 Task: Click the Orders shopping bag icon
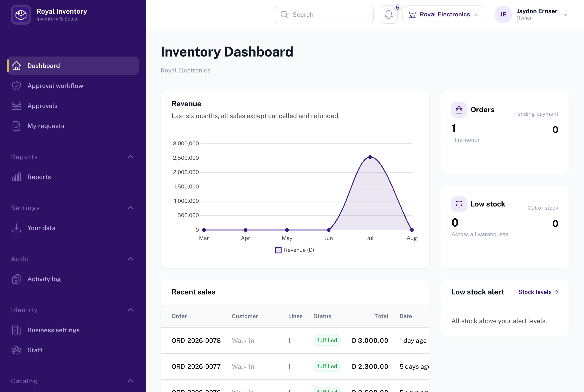pos(459,110)
